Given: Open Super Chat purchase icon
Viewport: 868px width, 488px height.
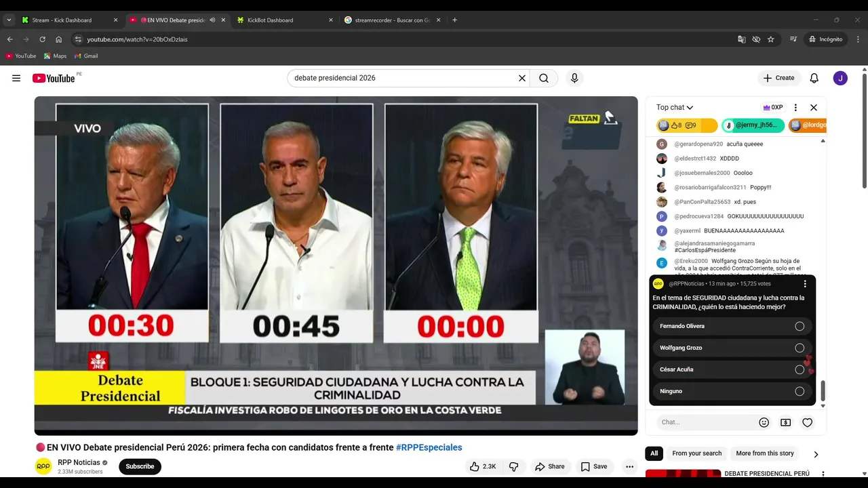Looking at the screenshot, I should pyautogui.click(x=786, y=422).
